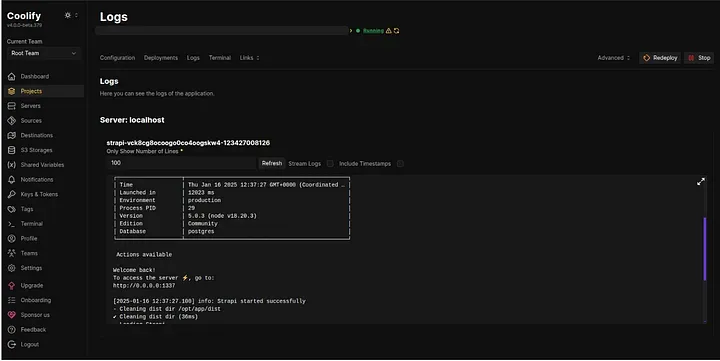The width and height of the screenshot is (720, 361).
Task: Open the Shared Variables (x) icon
Action: [x=12, y=165]
